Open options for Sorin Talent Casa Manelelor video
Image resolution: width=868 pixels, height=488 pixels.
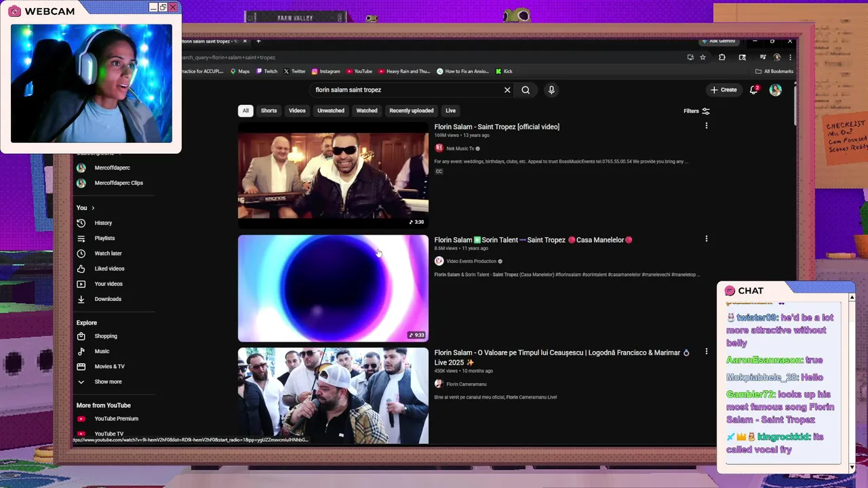tap(706, 239)
